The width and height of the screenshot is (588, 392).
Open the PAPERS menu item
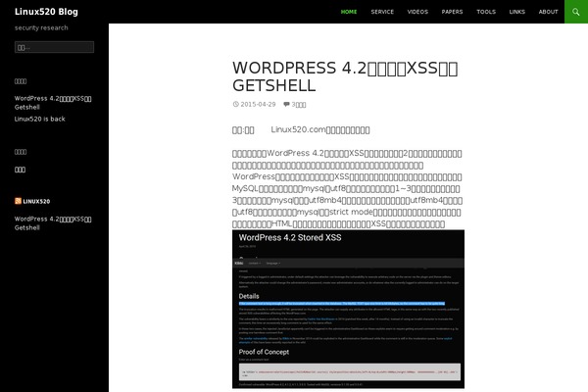[452, 12]
